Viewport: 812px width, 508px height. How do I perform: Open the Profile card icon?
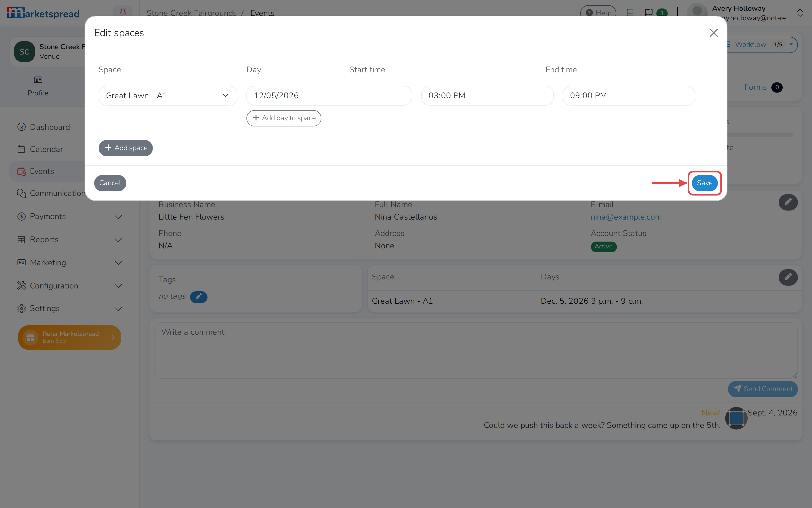38,80
